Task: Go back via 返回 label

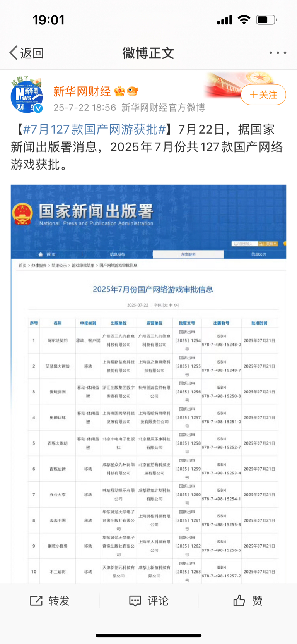Action: click(x=32, y=53)
